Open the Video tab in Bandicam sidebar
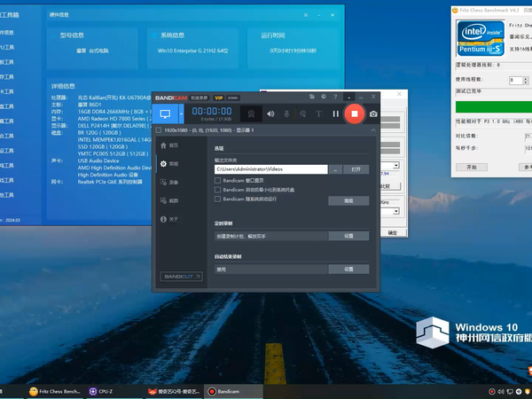Image resolution: width=532 pixels, height=399 pixels. pos(169,182)
